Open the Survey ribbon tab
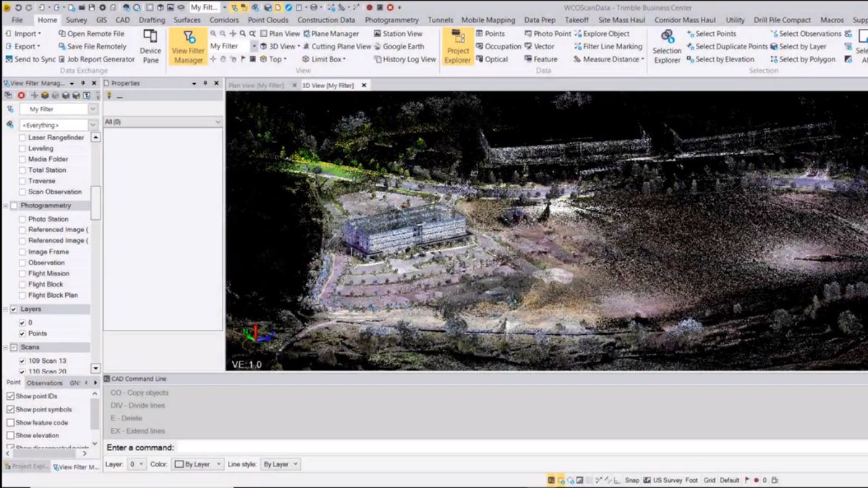The height and width of the screenshot is (488, 868). point(76,20)
